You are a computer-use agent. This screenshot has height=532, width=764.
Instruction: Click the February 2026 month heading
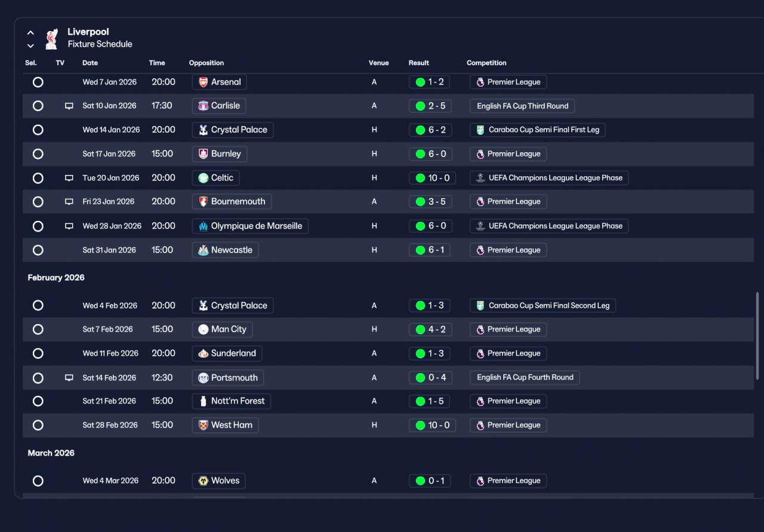56,278
